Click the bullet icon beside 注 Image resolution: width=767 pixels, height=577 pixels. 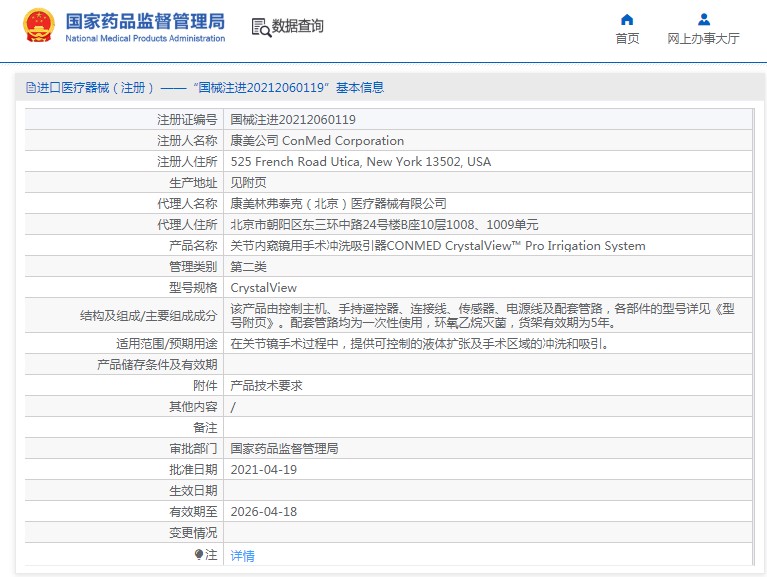coord(199,554)
